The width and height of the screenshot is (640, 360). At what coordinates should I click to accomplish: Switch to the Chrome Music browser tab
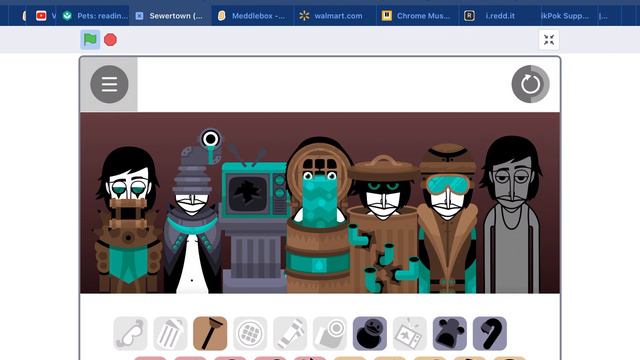(x=417, y=16)
